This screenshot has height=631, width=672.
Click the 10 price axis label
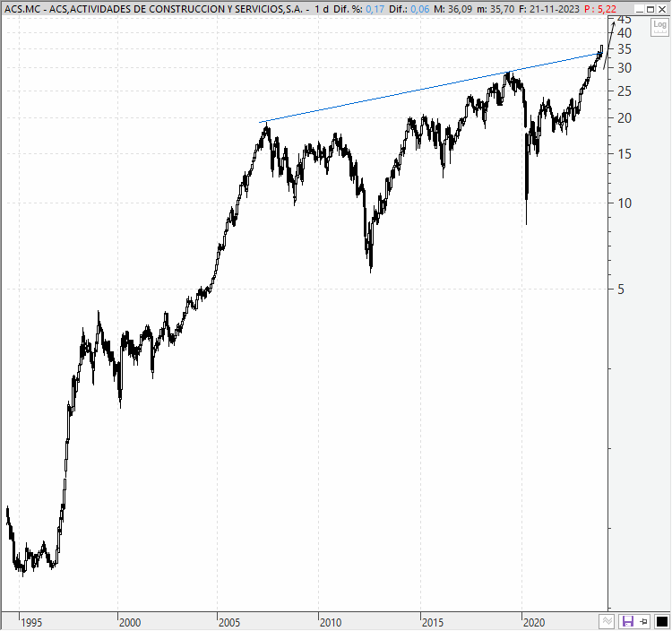625,203
